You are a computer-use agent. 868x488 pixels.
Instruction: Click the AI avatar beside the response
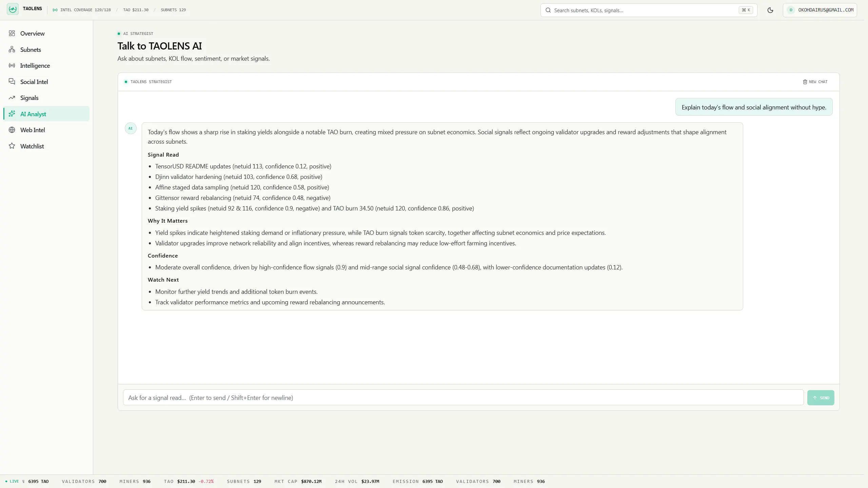pos(131,128)
